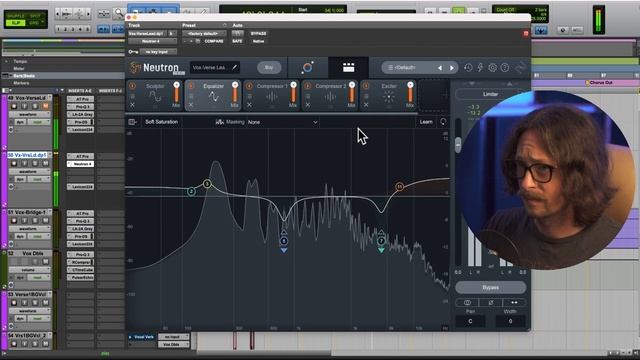Open Neutron settings gear icon

click(493, 68)
